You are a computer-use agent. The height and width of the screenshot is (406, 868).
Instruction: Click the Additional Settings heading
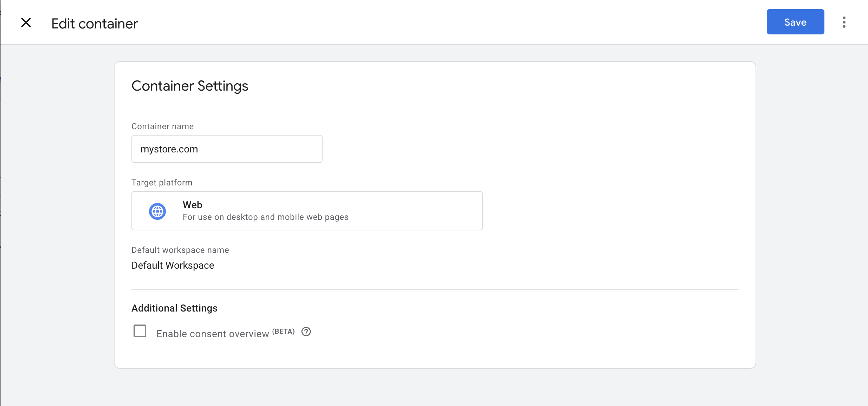pos(174,308)
